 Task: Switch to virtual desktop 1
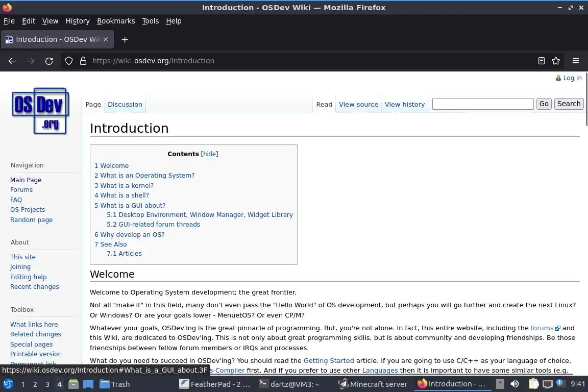23,384
